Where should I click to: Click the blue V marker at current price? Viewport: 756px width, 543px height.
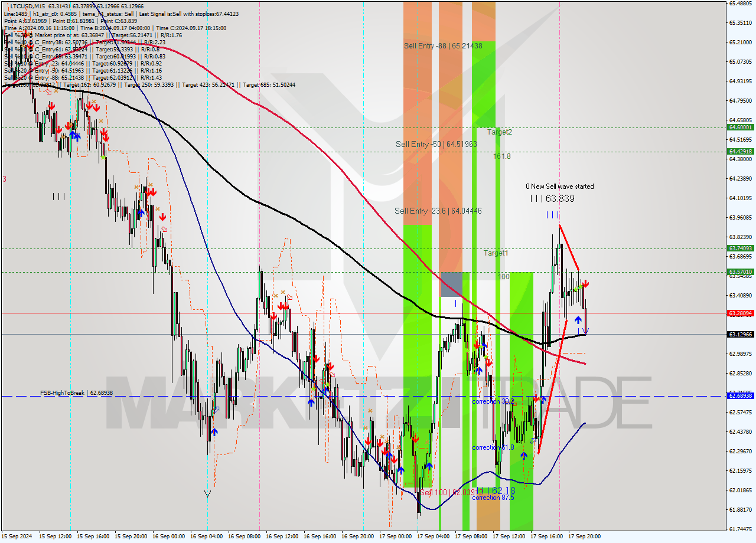pyautogui.click(x=586, y=331)
